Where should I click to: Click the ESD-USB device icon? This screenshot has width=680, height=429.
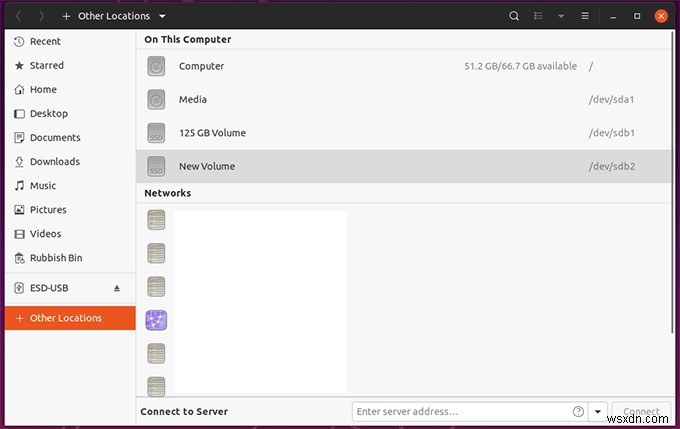click(x=19, y=288)
